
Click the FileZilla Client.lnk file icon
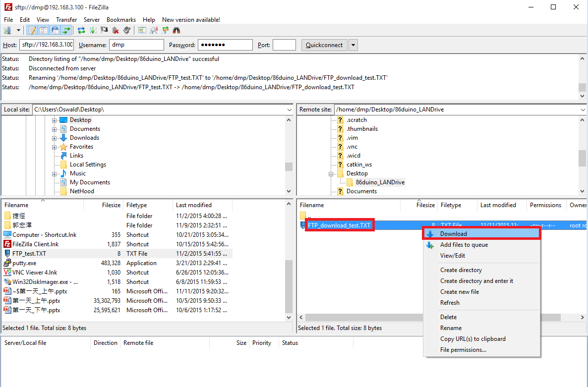point(7,244)
